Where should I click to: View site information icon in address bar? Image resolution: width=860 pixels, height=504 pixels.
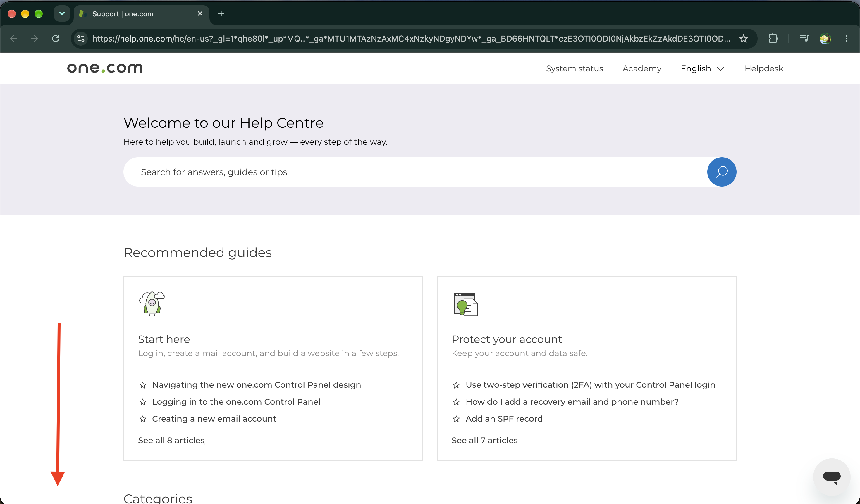(x=81, y=39)
